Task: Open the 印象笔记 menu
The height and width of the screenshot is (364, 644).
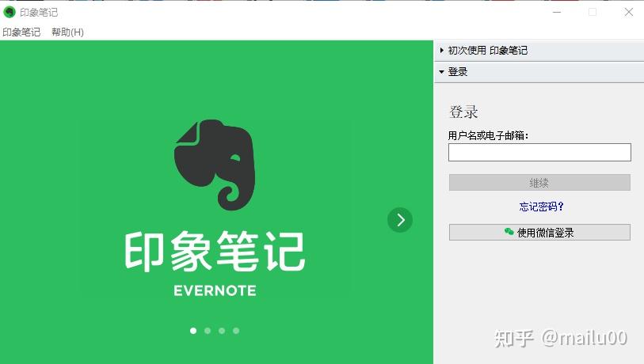Action: point(21,32)
